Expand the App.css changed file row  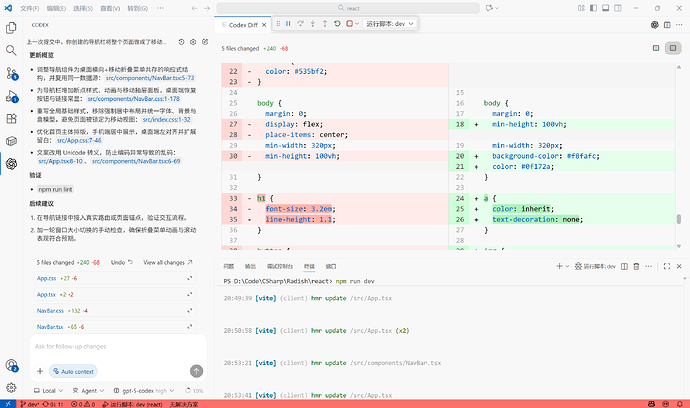point(189,278)
